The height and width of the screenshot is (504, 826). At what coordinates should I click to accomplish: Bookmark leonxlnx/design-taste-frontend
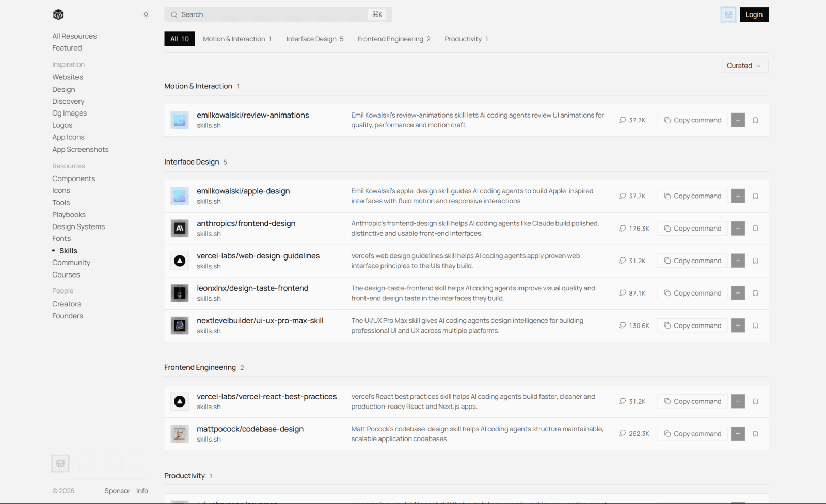pos(755,293)
